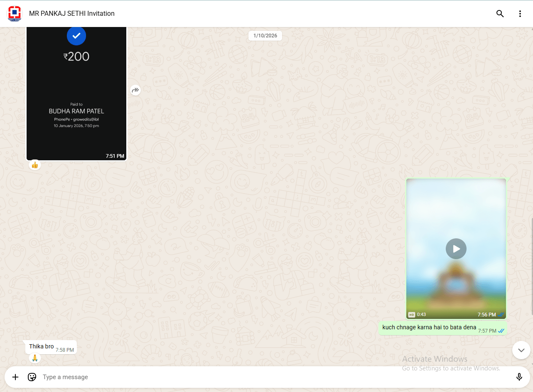The height and width of the screenshot is (392, 533).
Task: Open the HDFC logo contact profile picture
Action: 15,13
